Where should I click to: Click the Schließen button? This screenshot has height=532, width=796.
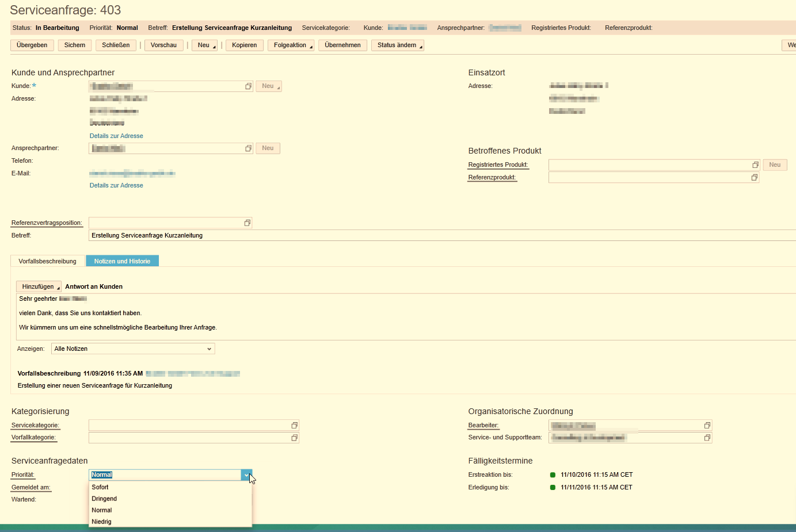[116, 45]
